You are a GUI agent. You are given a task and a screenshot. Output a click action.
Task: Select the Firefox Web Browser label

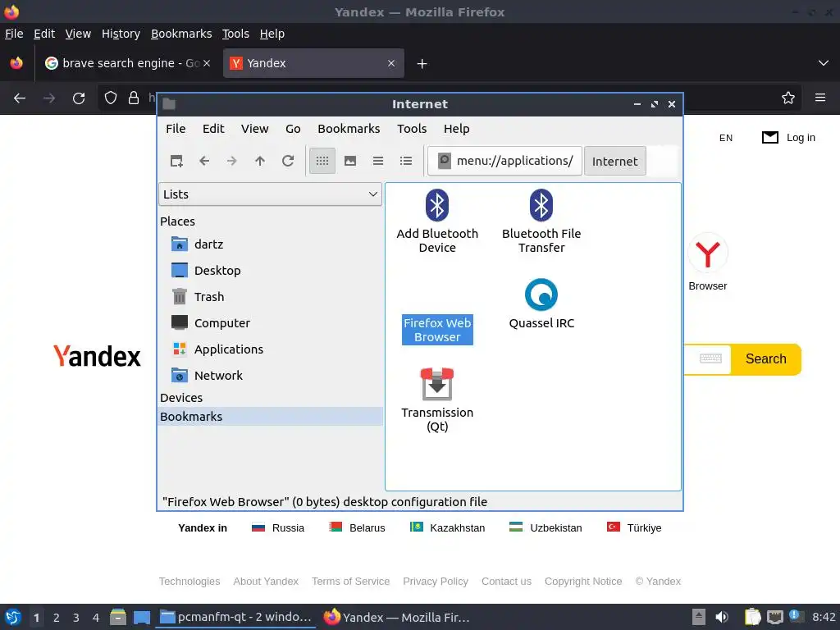tap(437, 330)
